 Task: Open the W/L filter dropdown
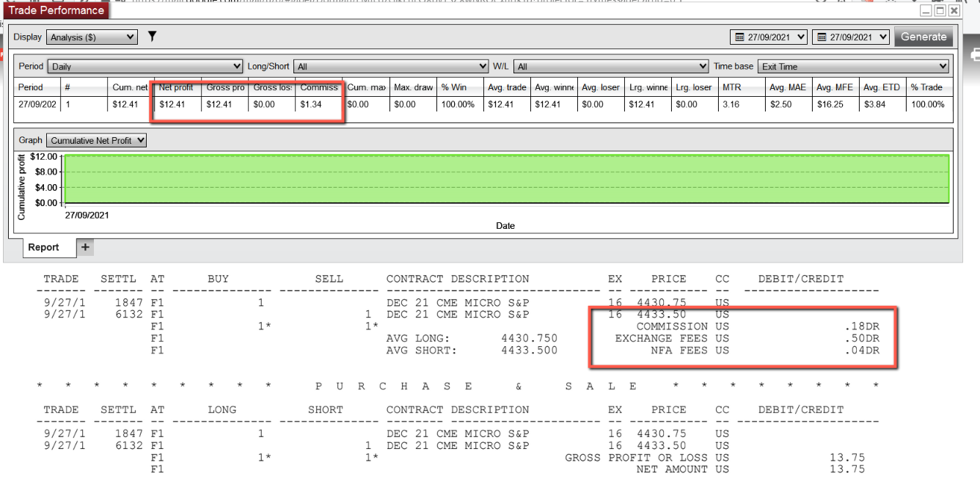610,66
